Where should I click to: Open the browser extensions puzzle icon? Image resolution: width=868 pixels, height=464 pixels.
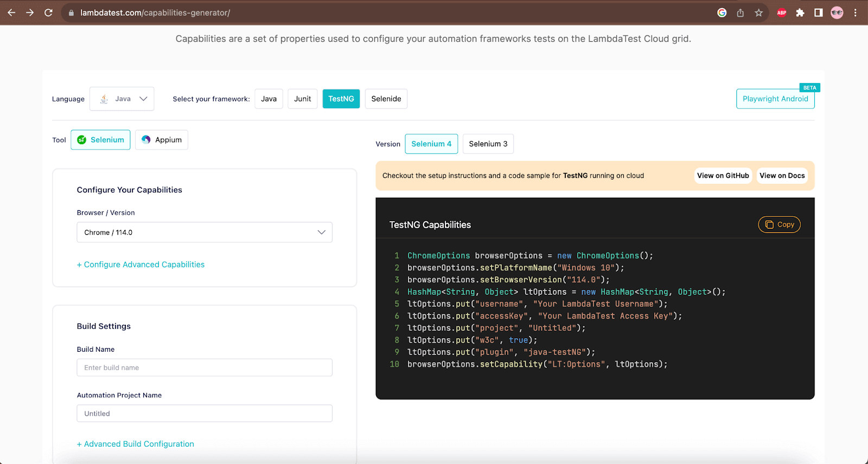point(800,12)
